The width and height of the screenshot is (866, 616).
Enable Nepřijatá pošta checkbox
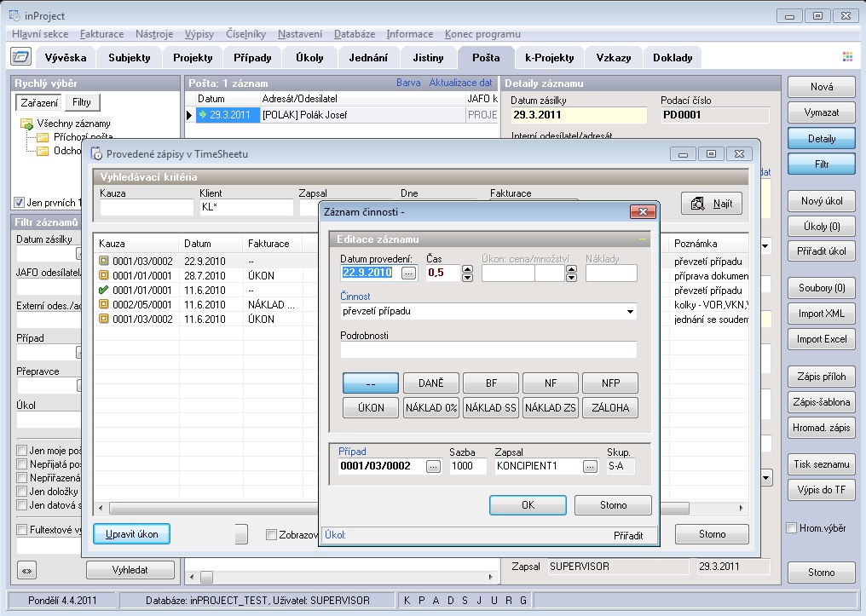[x=22, y=464]
